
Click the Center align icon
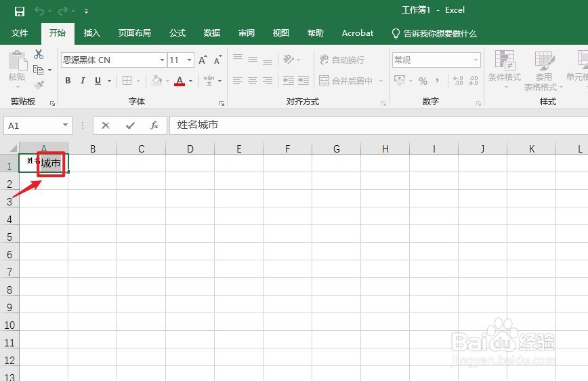(253, 80)
